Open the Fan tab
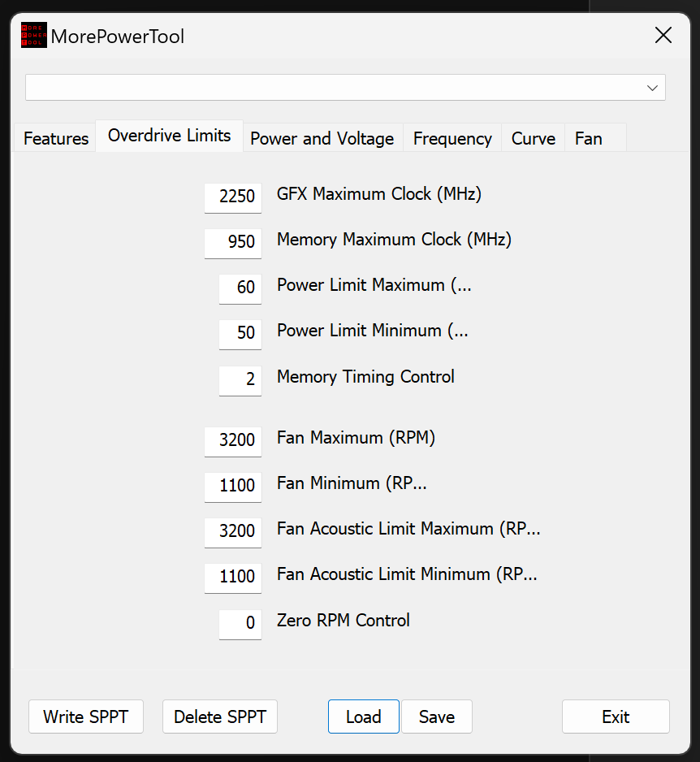Screen dimensions: 700x762 [x=588, y=138]
